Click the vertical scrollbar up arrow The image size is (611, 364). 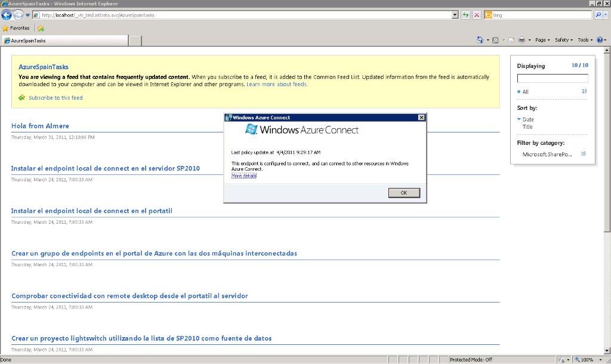[x=607, y=50]
